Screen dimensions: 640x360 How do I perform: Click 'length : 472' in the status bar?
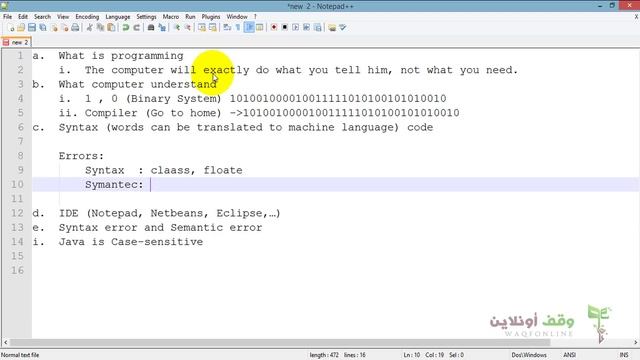pyautogui.click(x=324, y=355)
